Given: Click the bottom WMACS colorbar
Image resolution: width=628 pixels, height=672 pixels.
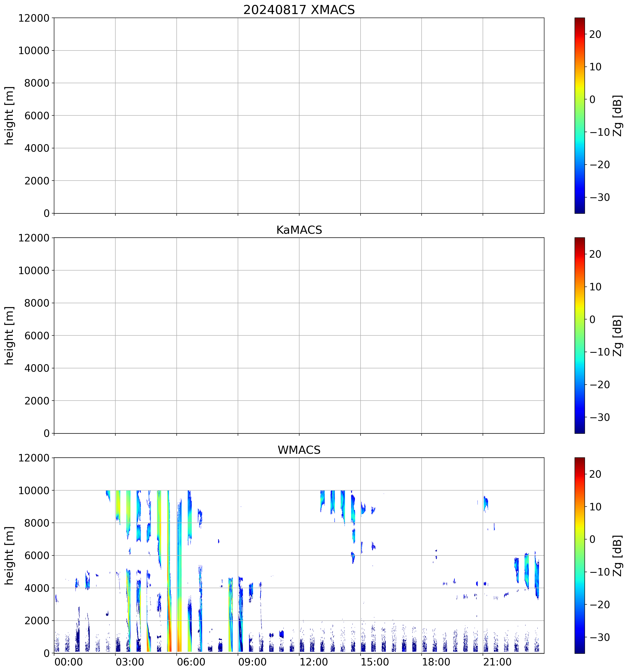Looking at the screenshot, I should (x=579, y=555).
